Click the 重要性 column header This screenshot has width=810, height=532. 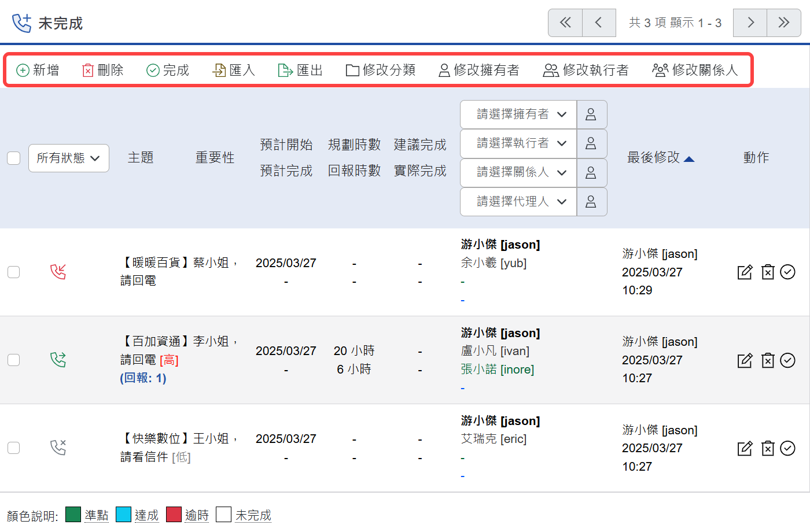(x=215, y=157)
